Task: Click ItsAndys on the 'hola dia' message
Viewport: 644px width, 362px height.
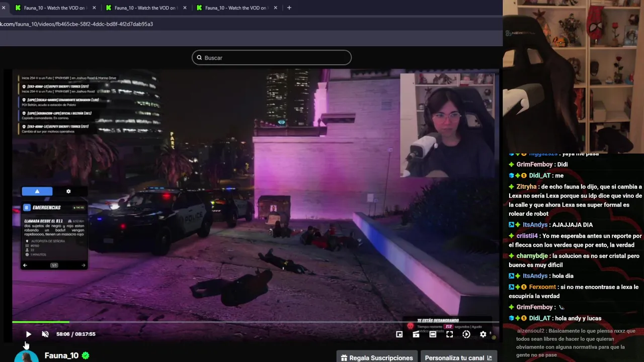Action: pos(535,276)
